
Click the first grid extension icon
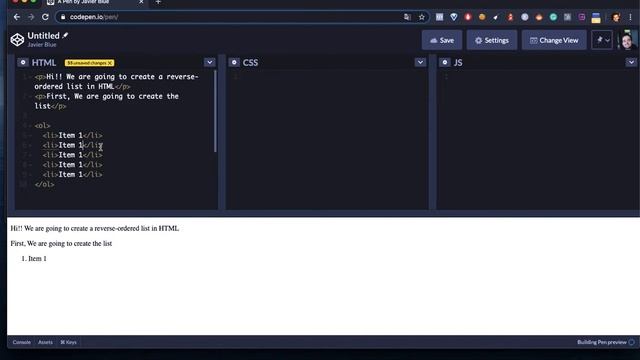(x=439, y=17)
